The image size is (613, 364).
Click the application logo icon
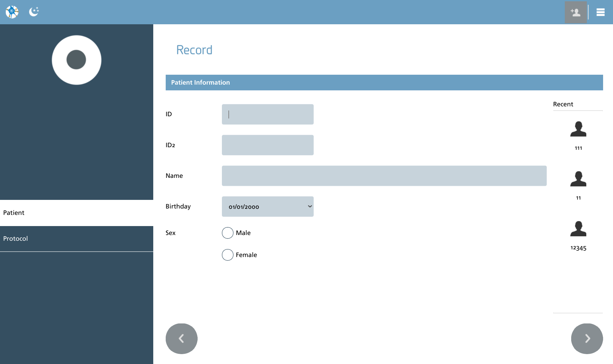pos(12,12)
